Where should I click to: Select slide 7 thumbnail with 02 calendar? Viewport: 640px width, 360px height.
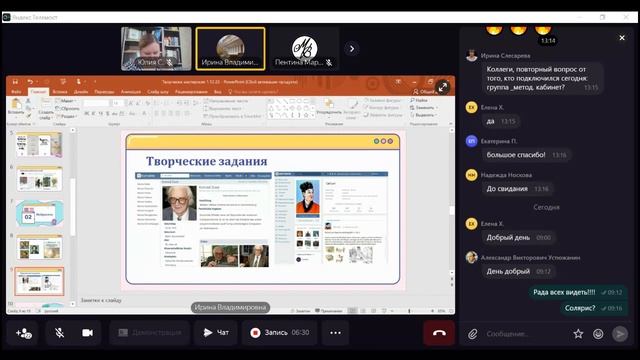39,213
